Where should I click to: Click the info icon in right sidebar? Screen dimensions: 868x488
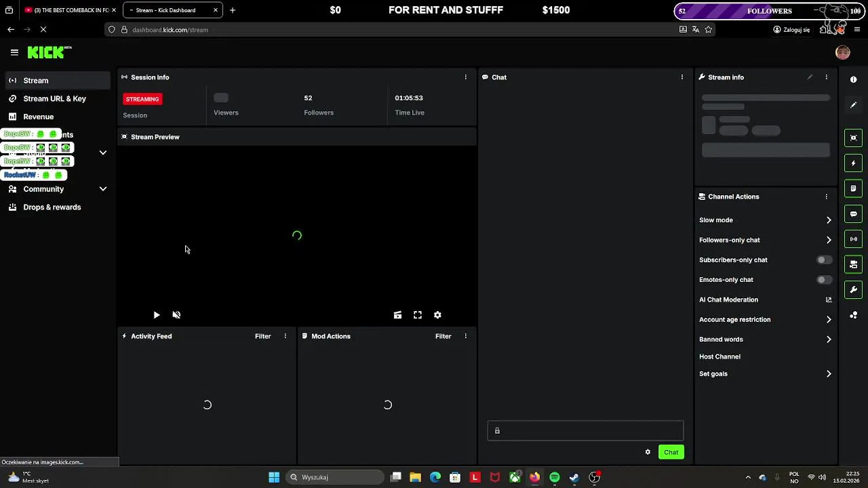tap(854, 79)
